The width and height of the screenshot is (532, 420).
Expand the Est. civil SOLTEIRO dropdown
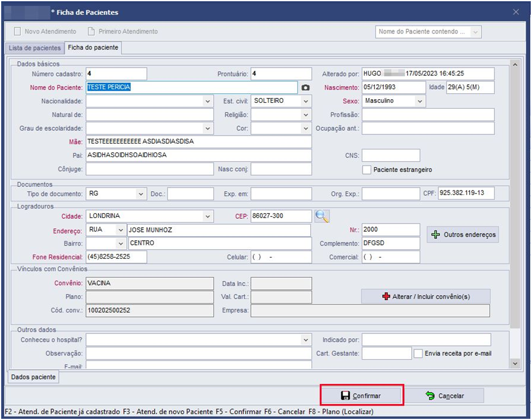coord(305,101)
